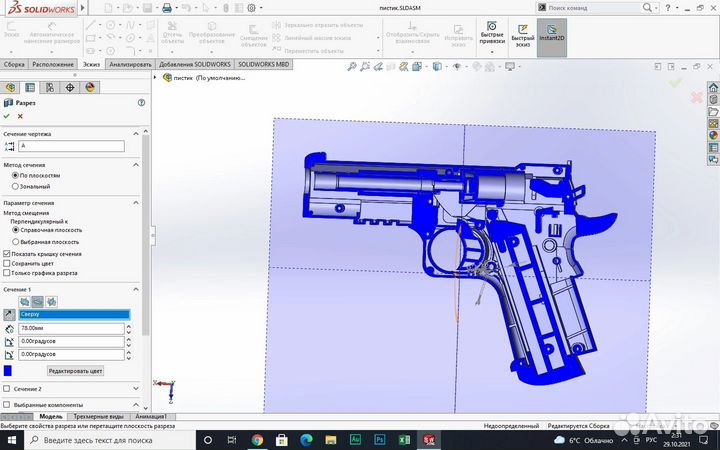
Task: Activate the Rapid Sketch tool (Быстрый эскиз)
Action: tap(523, 35)
